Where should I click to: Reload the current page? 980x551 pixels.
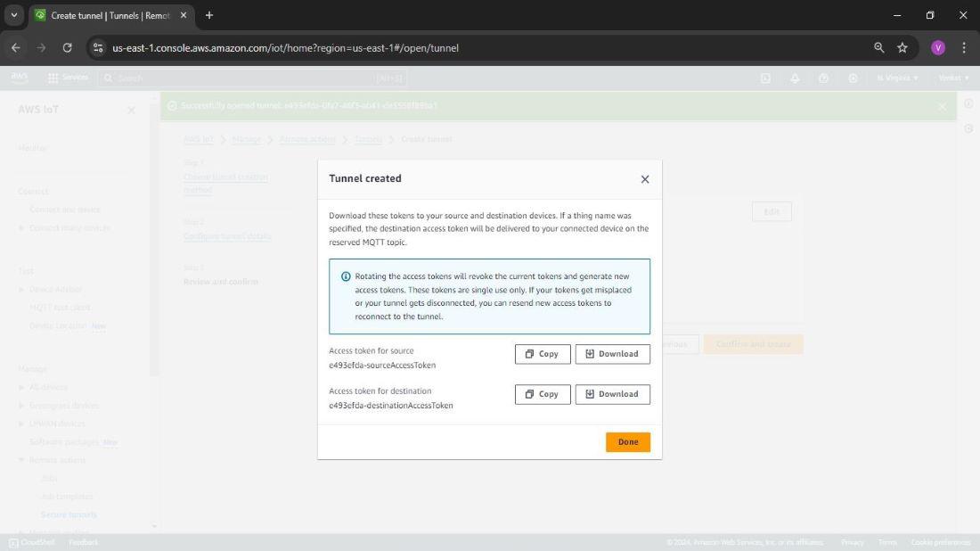point(67,47)
